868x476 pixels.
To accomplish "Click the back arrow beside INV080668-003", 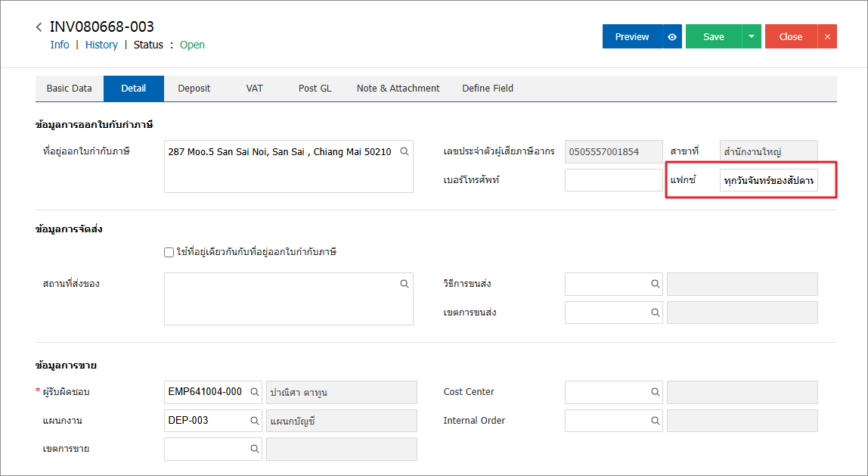I will coord(39,27).
